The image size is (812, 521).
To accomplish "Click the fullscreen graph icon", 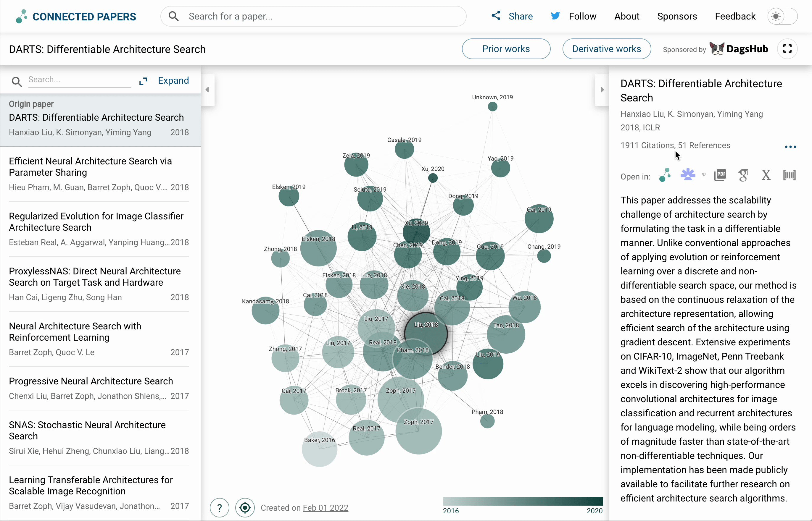I will coord(787,49).
